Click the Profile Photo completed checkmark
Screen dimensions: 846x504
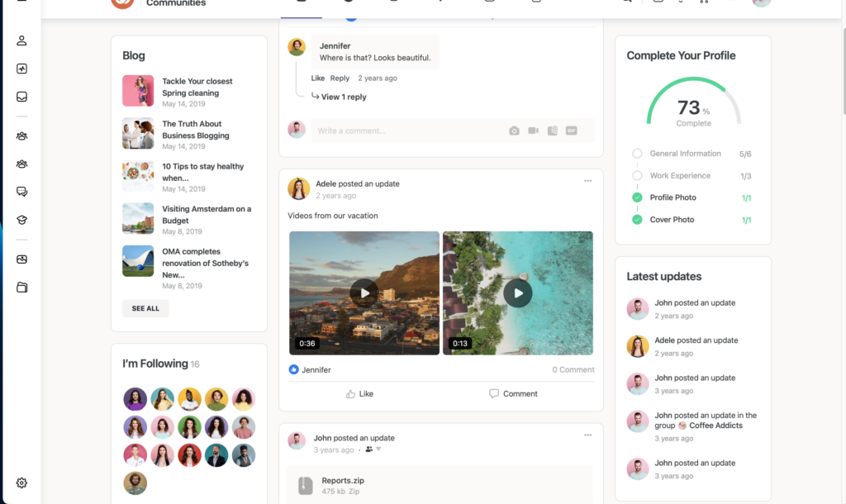point(637,197)
